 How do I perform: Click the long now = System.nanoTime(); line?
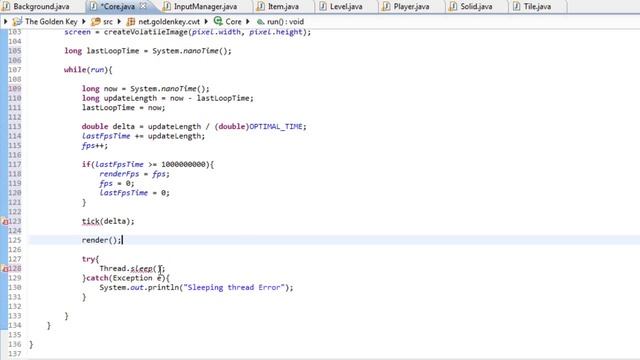tap(145, 89)
